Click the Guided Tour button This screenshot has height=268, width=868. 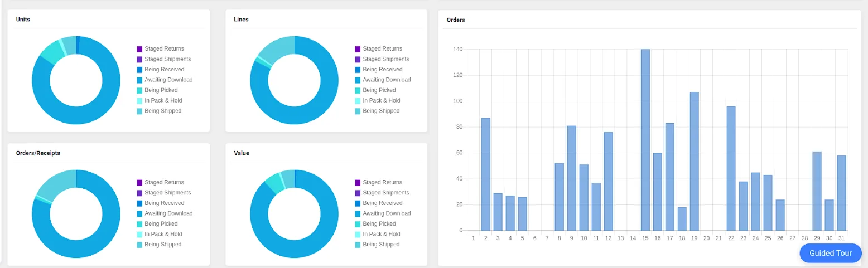[x=830, y=253]
